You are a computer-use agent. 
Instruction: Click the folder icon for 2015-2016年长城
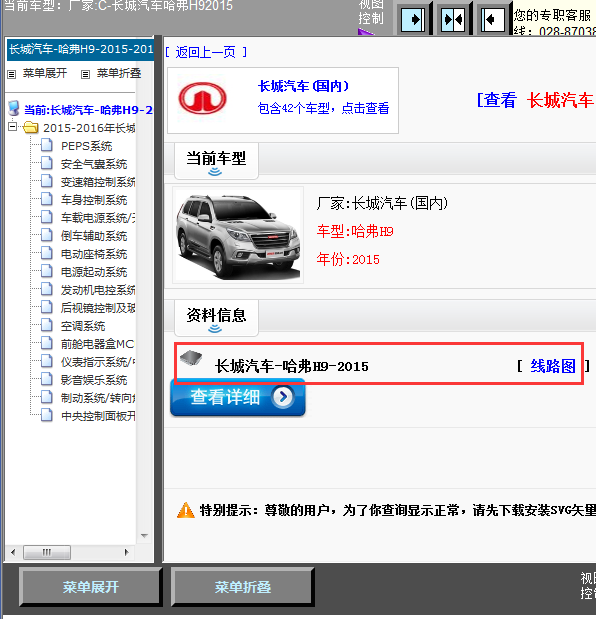[30, 128]
